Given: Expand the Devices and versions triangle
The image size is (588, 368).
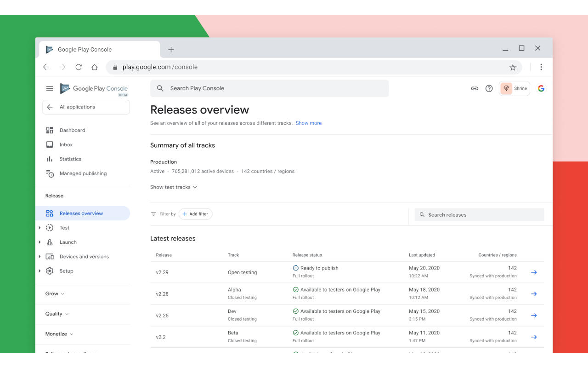Looking at the screenshot, I should [x=40, y=257].
